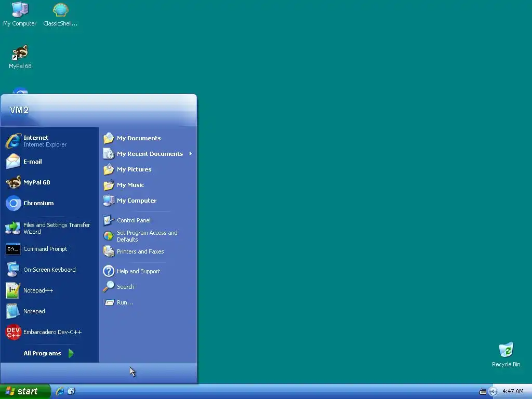
Task: Open Search from Start menu
Action: (x=148, y=287)
